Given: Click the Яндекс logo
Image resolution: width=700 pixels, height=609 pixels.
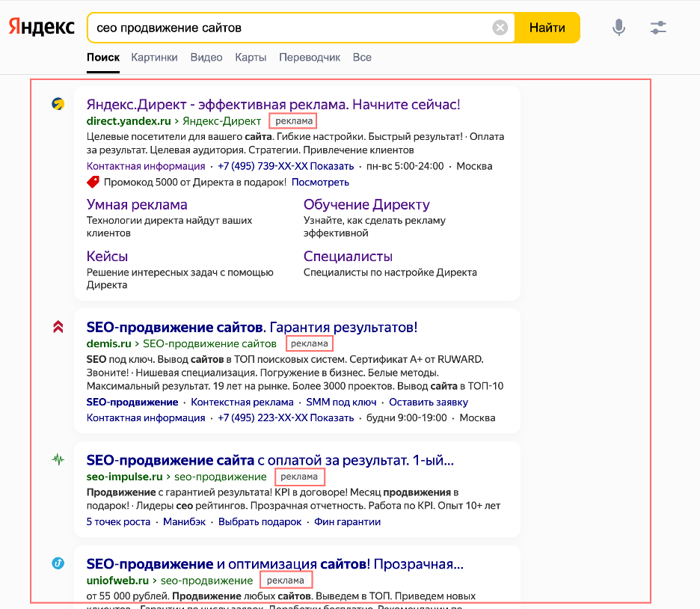Looking at the screenshot, I should tap(40, 27).
